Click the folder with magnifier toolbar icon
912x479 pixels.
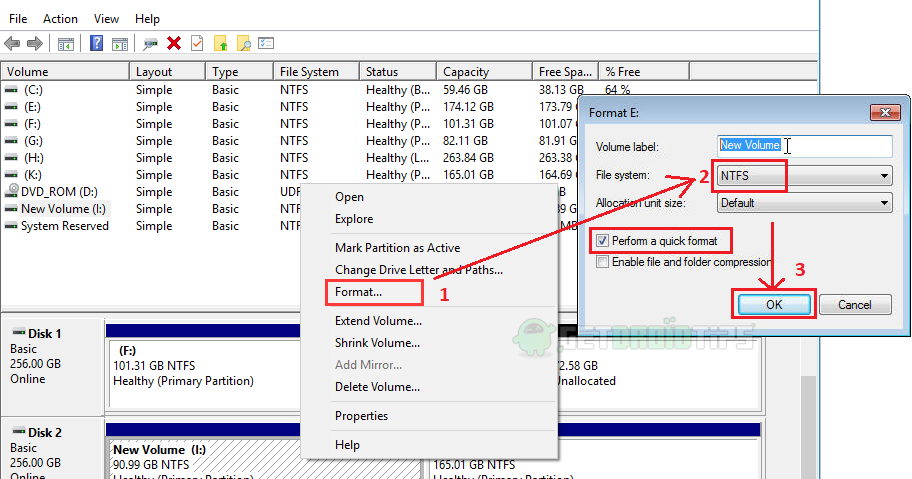point(244,43)
